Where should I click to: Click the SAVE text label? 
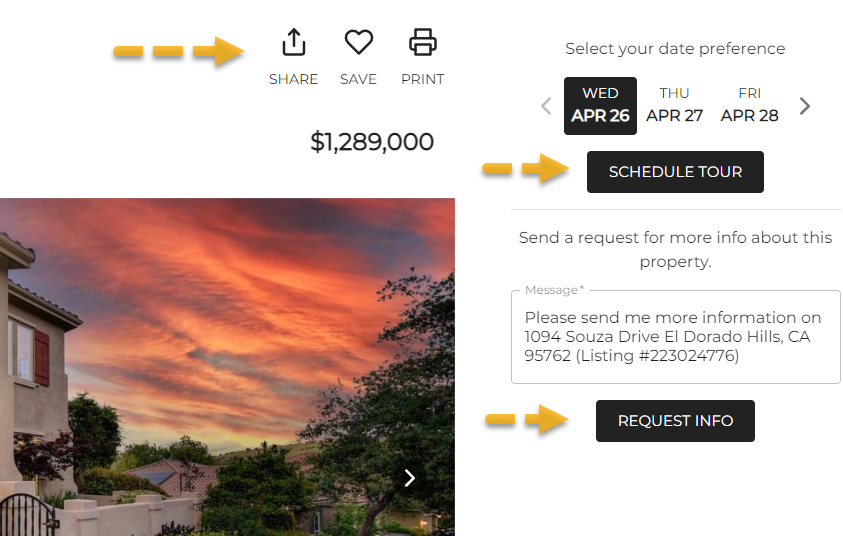coord(359,79)
